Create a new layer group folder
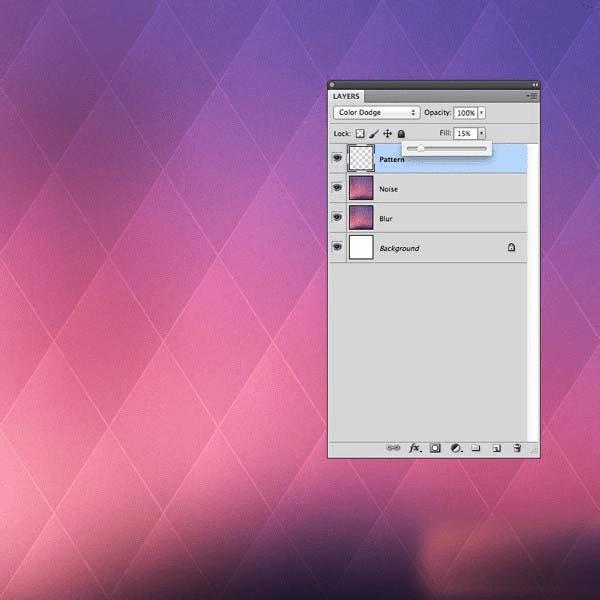Viewport: 600px width, 600px height. 475,448
